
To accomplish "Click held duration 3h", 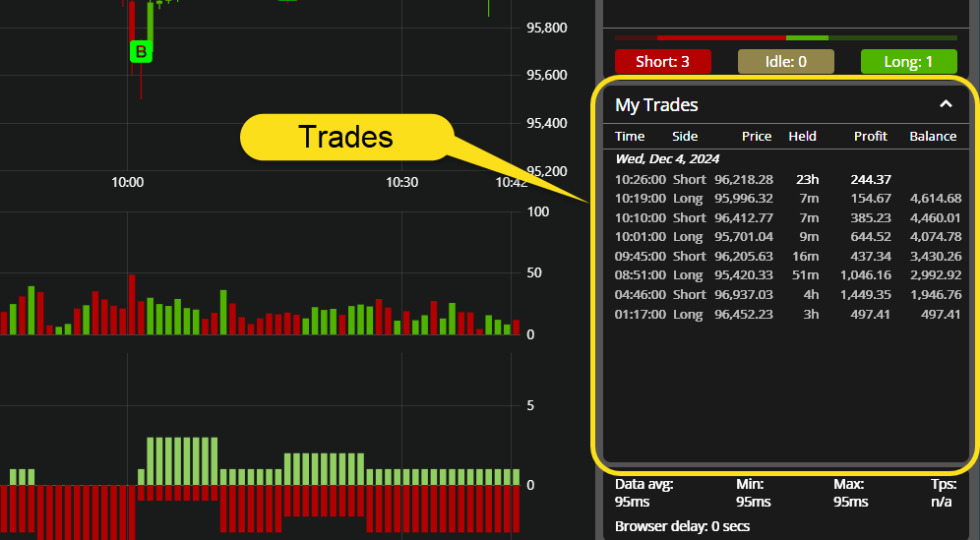I will pyautogui.click(x=811, y=315).
